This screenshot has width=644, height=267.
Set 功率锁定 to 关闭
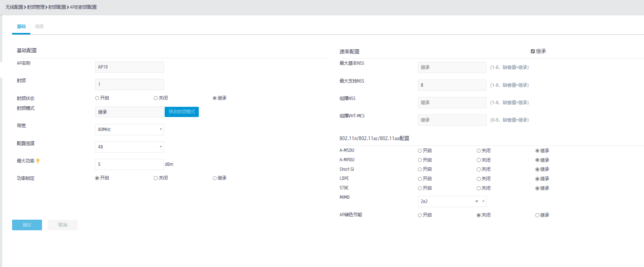pos(156,178)
